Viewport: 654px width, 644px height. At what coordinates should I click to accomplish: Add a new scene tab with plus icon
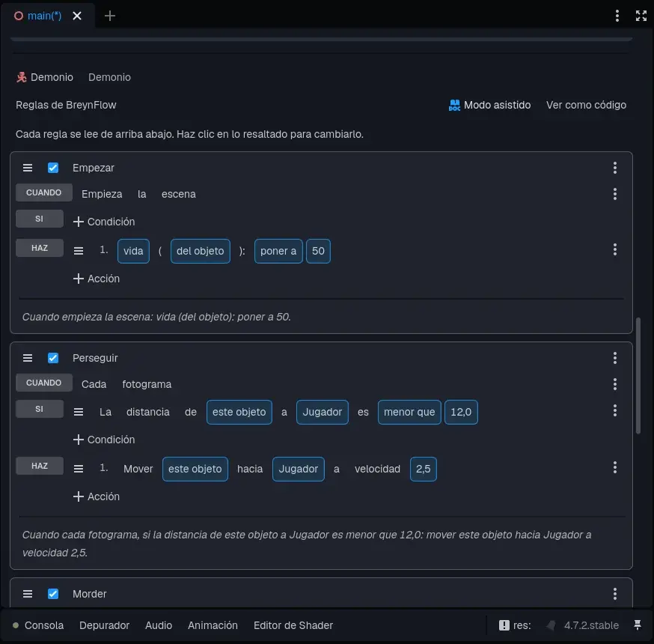pyautogui.click(x=110, y=16)
